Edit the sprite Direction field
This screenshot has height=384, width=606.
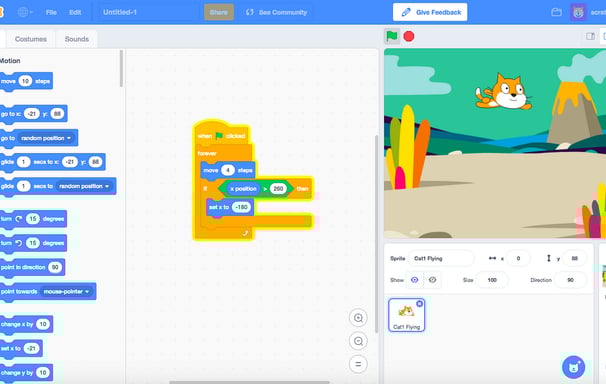(x=570, y=280)
